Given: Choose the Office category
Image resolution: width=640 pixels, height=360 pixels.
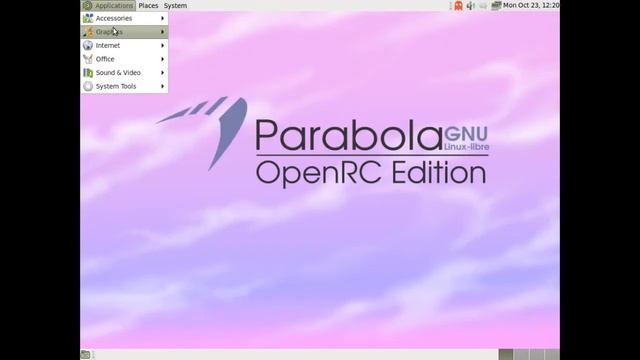Looking at the screenshot, I should click(124, 59).
